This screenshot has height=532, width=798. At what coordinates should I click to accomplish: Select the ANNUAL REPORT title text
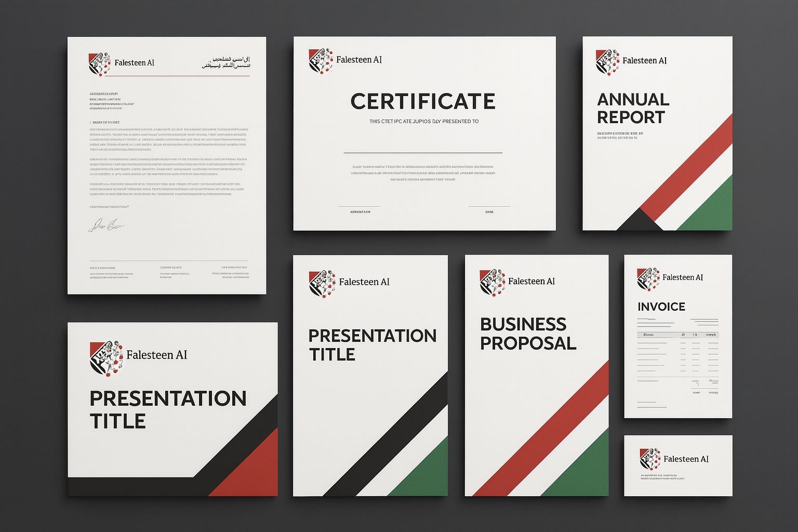[633, 108]
